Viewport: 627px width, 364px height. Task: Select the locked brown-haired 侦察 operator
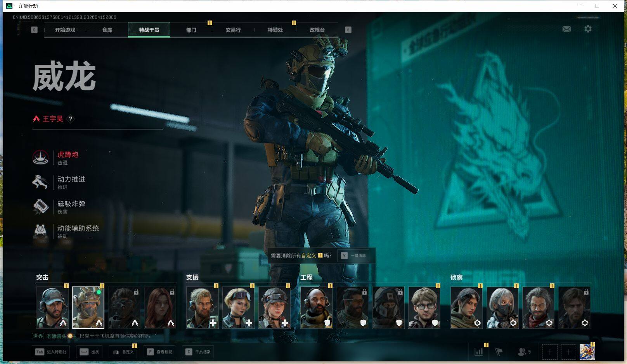pos(575,307)
